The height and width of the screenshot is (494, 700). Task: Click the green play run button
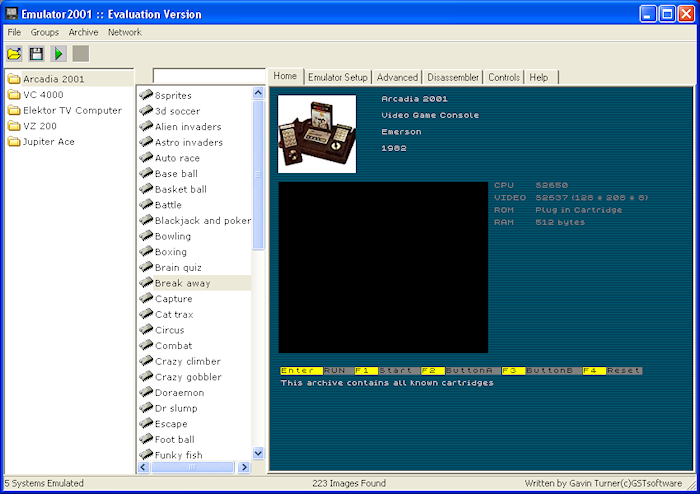click(58, 54)
